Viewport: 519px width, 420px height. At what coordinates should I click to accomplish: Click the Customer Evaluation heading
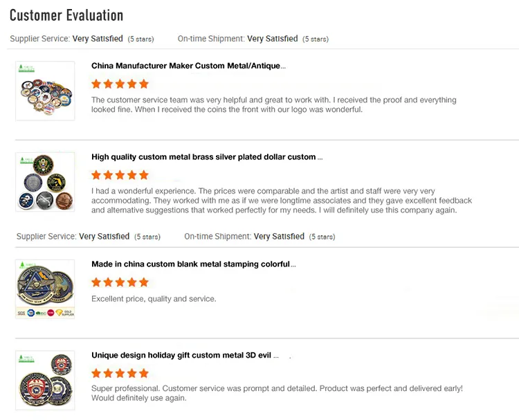pos(66,15)
